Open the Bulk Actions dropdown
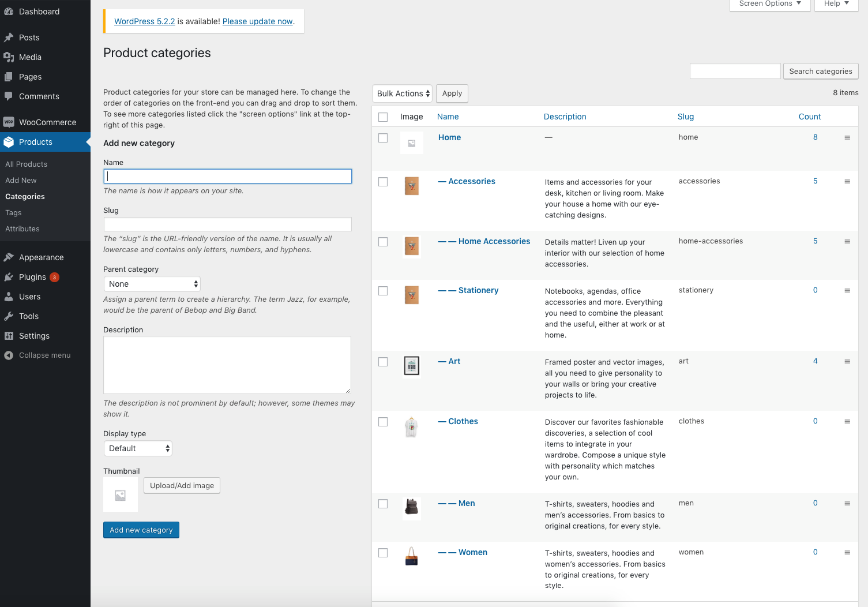Viewport: 868px width, 607px height. 403,93
